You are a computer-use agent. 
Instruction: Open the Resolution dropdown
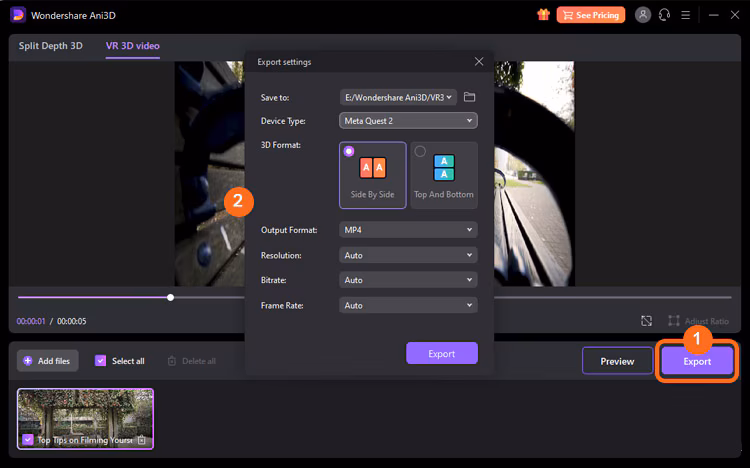(408, 255)
